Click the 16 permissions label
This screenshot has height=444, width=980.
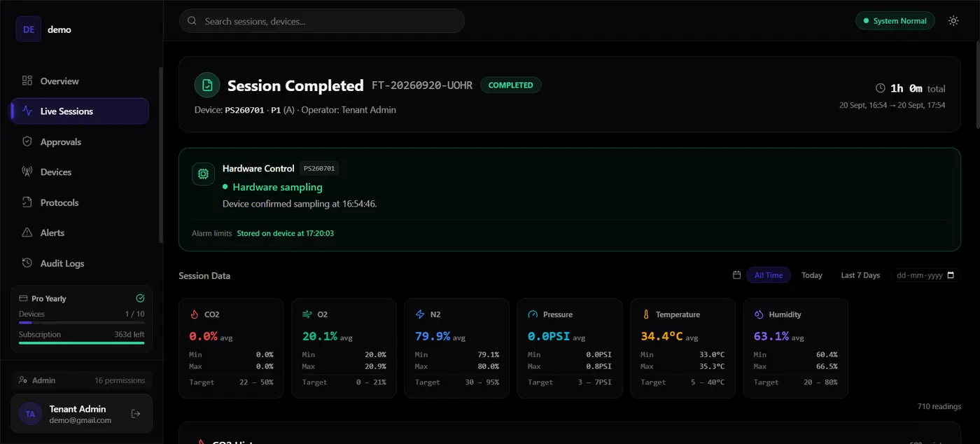(120, 380)
